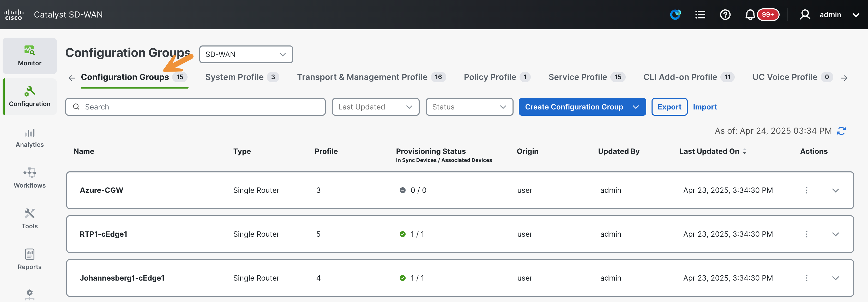This screenshot has width=868, height=302.
Task: Expand the RTP1-cEdge1 row details
Action: [x=836, y=234]
